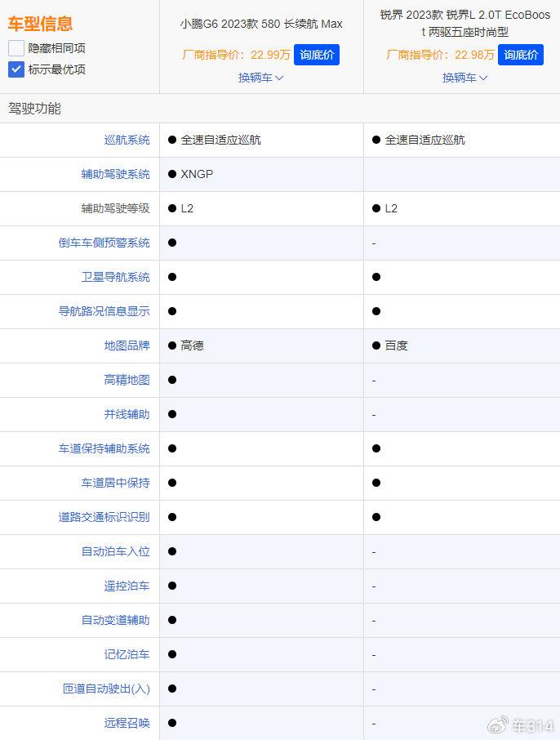
Task: Click 询底价 button for 小鹏G6
Action: click(317, 55)
